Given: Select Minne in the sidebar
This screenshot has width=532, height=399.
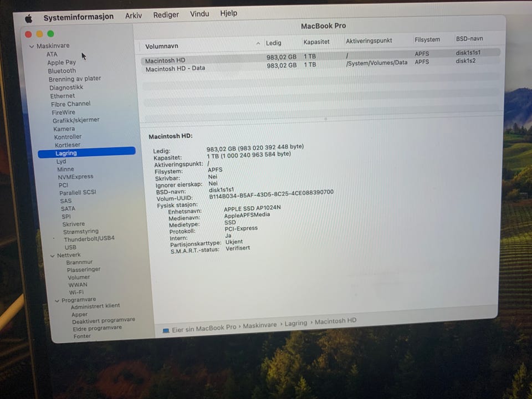Looking at the screenshot, I should pos(65,169).
